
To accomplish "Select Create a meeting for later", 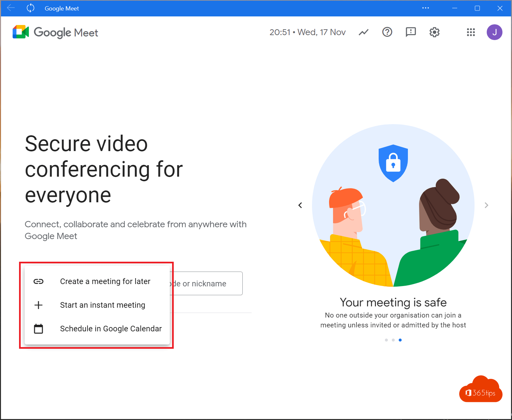I will coord(105,281).
